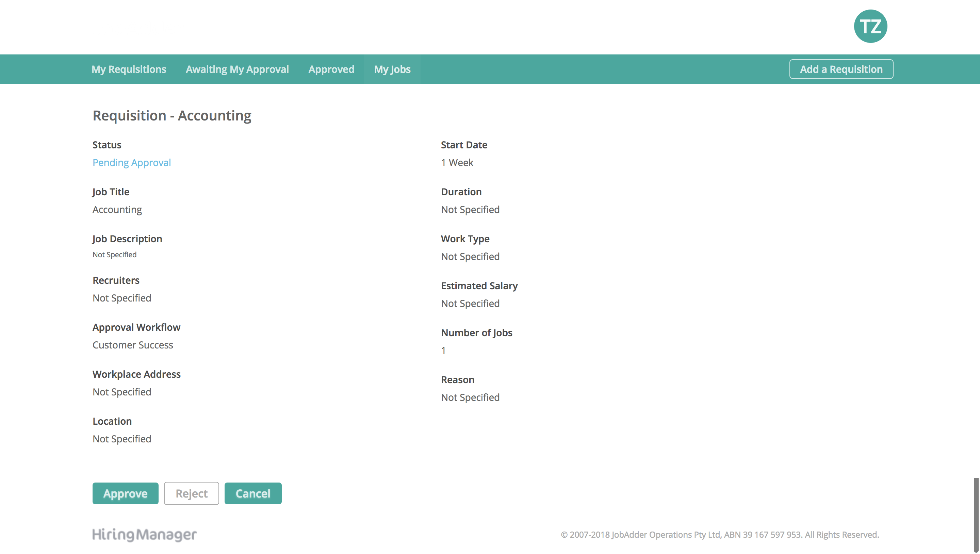Click the Pending Approval status link
This screenshot has height=554, width=980.
coord(132,162)
